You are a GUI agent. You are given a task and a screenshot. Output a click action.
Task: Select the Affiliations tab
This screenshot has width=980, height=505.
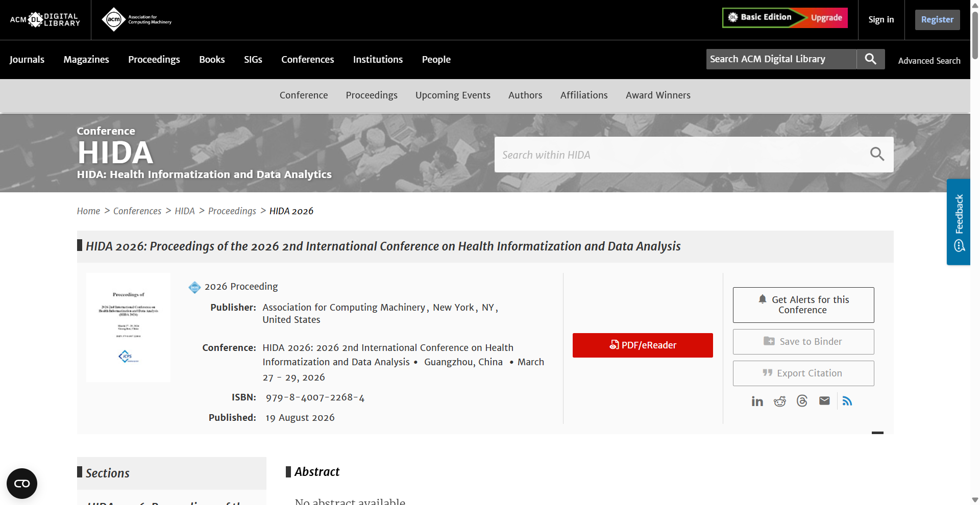click(x=584, y=95)
